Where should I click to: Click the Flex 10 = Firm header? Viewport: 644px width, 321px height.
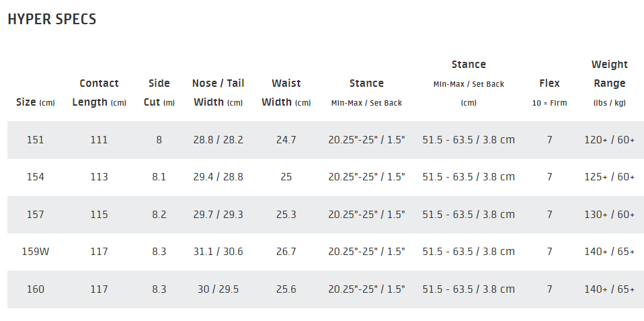pyautogui.click(x=549, y=93)
